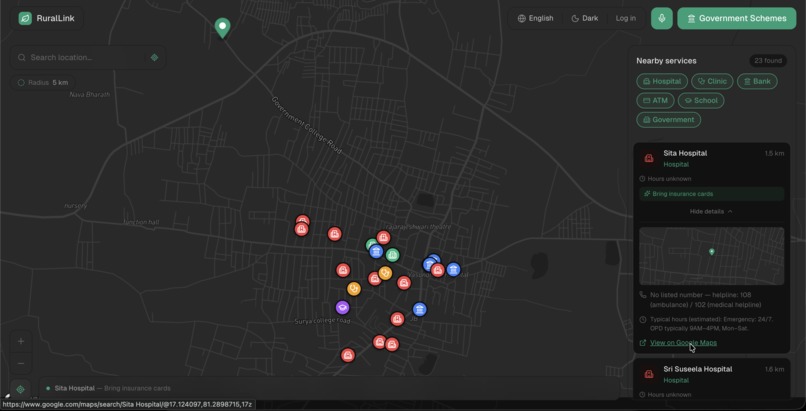Image resolution: width=806 pixels, height=411 pixels.
Task: Collapse Sita Hospital with Hide details
Action: 711,212
